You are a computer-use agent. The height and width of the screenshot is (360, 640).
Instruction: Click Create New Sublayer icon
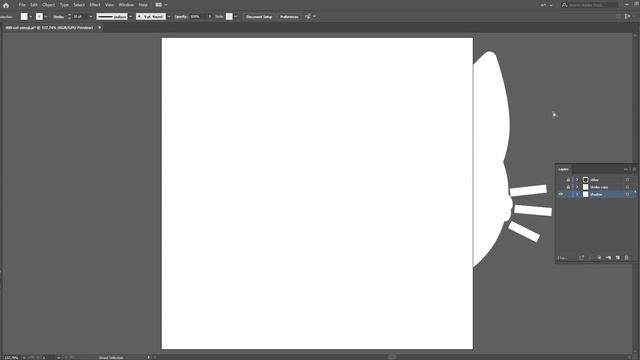click(x=608, y=258)
